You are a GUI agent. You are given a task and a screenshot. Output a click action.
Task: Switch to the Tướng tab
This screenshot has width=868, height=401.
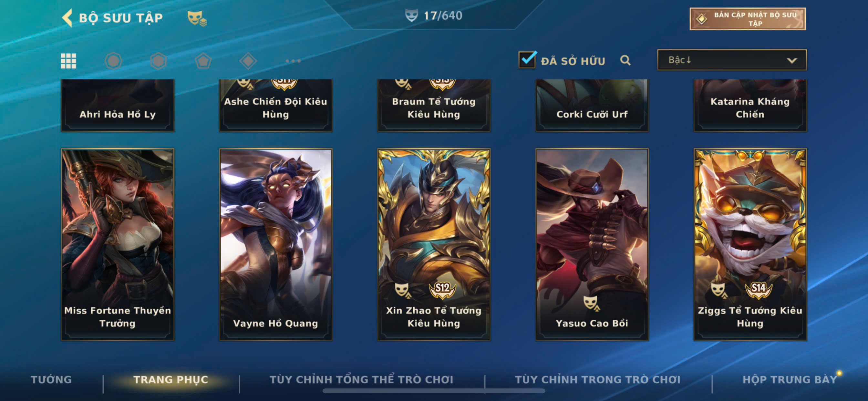coord(51,379)
